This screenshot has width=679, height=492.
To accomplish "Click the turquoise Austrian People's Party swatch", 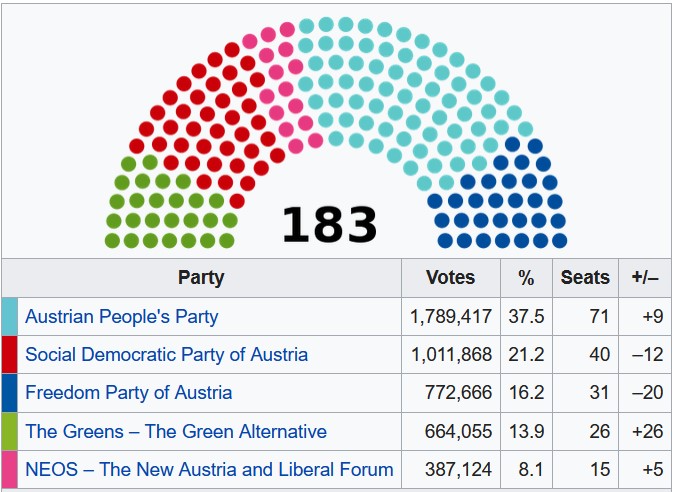I will tap(10, 317).
